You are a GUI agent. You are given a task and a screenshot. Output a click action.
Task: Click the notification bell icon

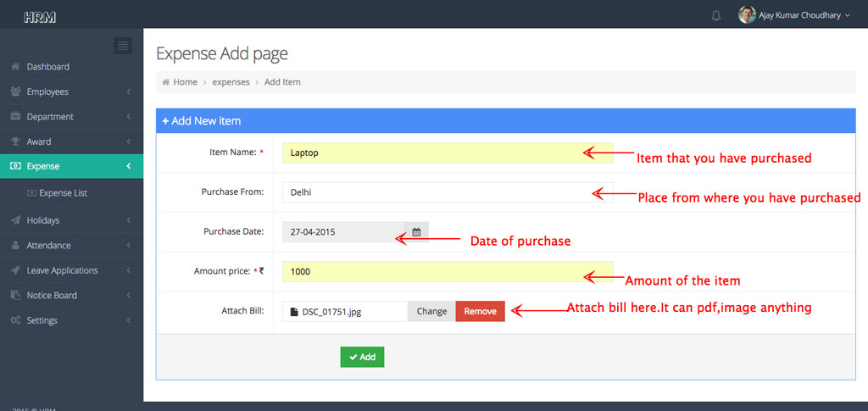point(716,15)
